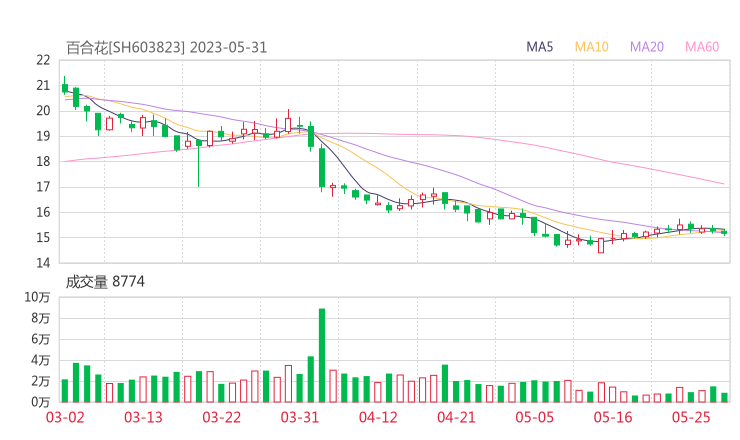The height and width of the screenshot is (440, 740).
Task: Click the MA10 legend label
Action: pyautogui.click(x=591, y=47)
